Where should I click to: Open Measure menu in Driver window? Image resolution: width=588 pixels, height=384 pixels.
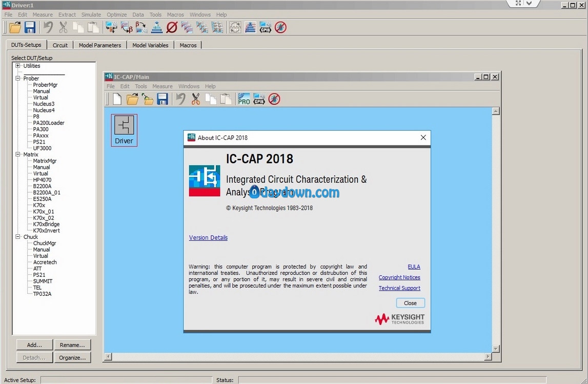pyautogui.click(x=43, y=15)
